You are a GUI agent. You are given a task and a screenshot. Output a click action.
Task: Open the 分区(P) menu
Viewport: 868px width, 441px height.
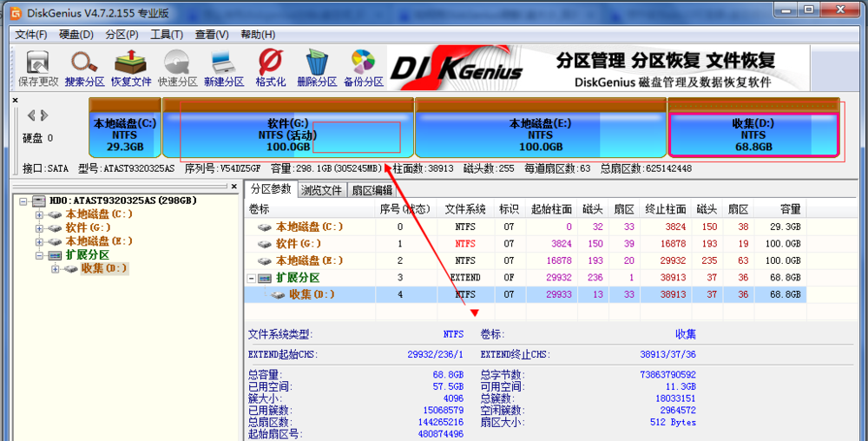point(122,35)
